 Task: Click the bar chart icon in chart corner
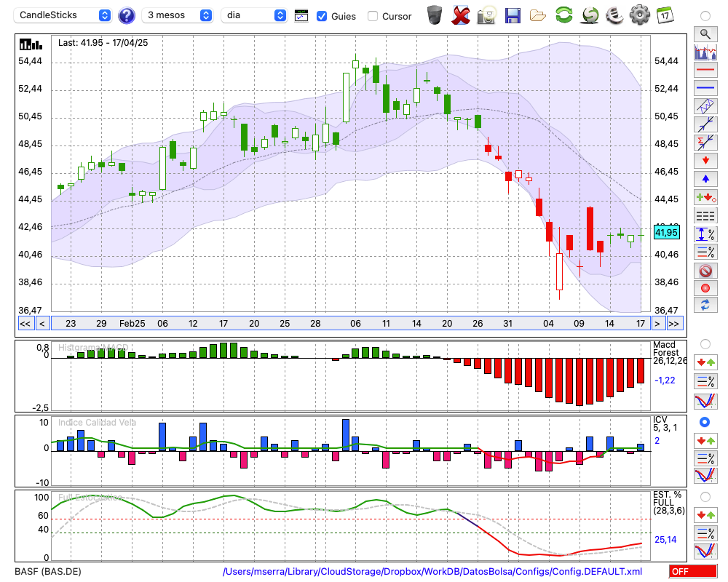pyautogui.click(x=31, y=44)
